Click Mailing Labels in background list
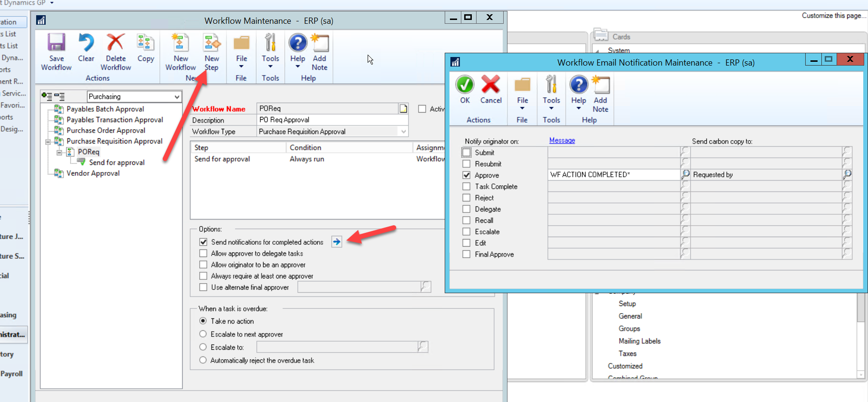This screenshot has width=868, height=402. coord(639,341)
